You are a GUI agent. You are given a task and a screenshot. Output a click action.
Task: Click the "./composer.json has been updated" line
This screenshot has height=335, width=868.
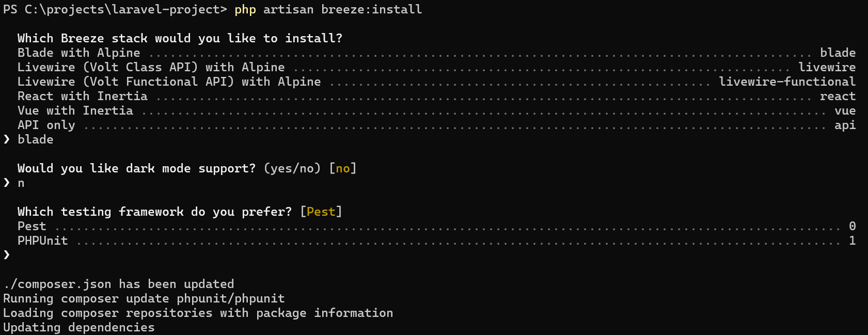pyautogui.click(x=118, y=284)
